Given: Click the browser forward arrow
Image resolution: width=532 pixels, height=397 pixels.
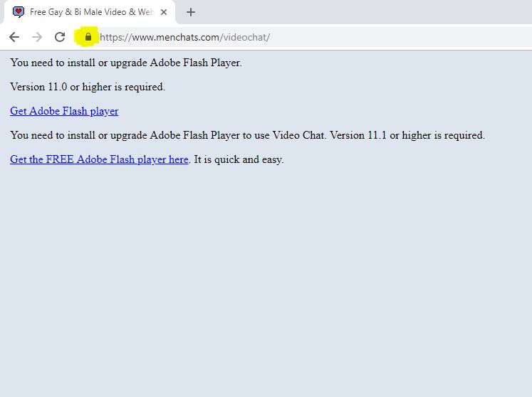Looking at the screenshot, I should [x=36, y=37].
